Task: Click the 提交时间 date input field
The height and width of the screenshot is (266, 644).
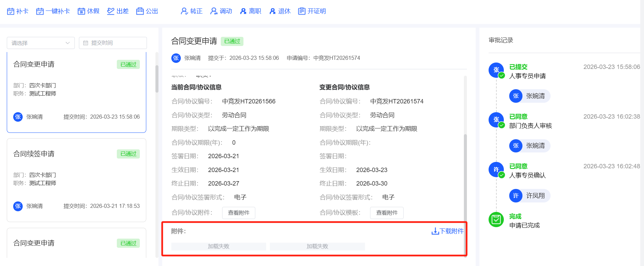Action: 113,43
